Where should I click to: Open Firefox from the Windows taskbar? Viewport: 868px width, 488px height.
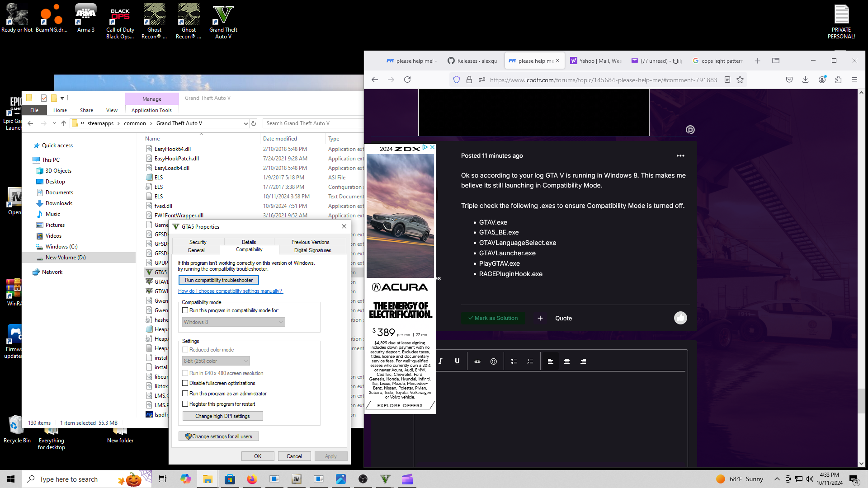(x=252, y=479)
